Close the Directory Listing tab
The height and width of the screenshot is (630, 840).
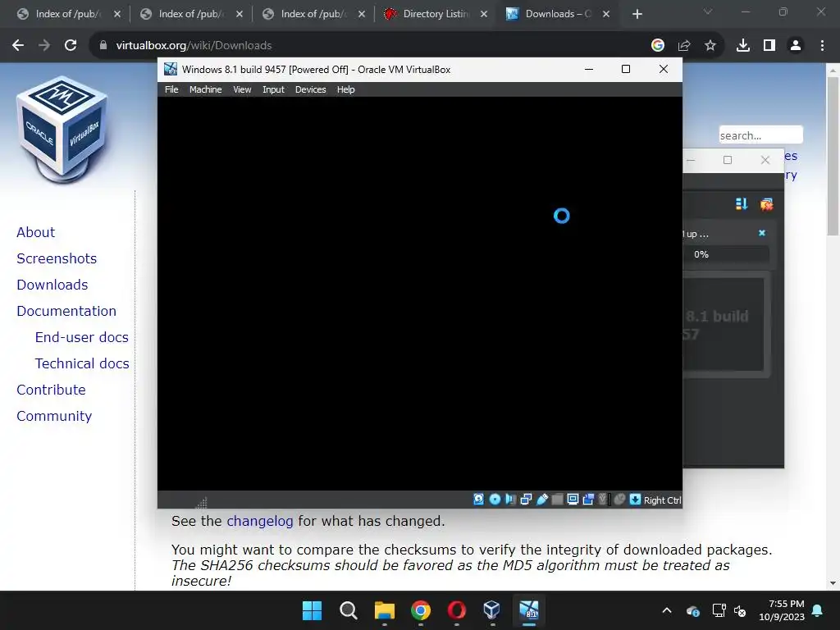[484, 14]
